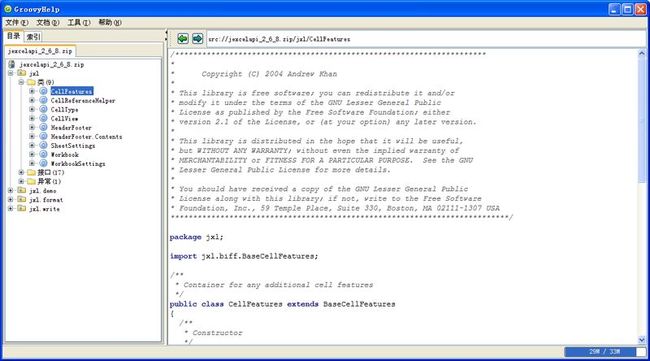Screen dimensions: 650x361
Task: Collapse the jxl package node
Action: tap(11, 73)
